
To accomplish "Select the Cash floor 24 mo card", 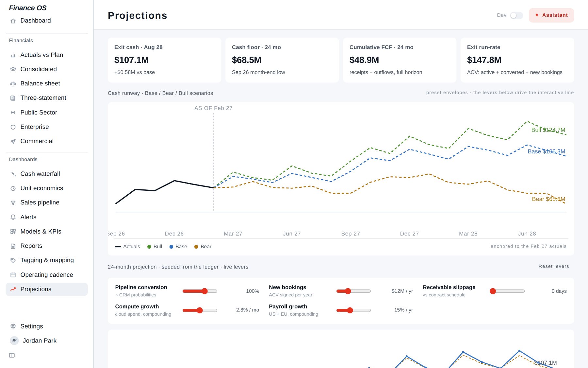I will (x=282, y=60).
